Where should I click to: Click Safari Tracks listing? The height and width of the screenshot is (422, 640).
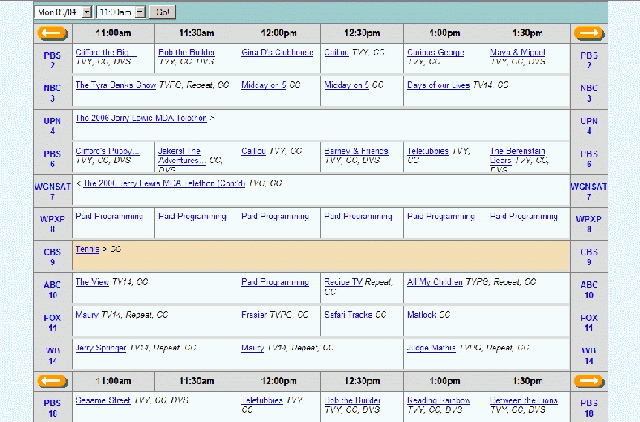pos(348,315)
